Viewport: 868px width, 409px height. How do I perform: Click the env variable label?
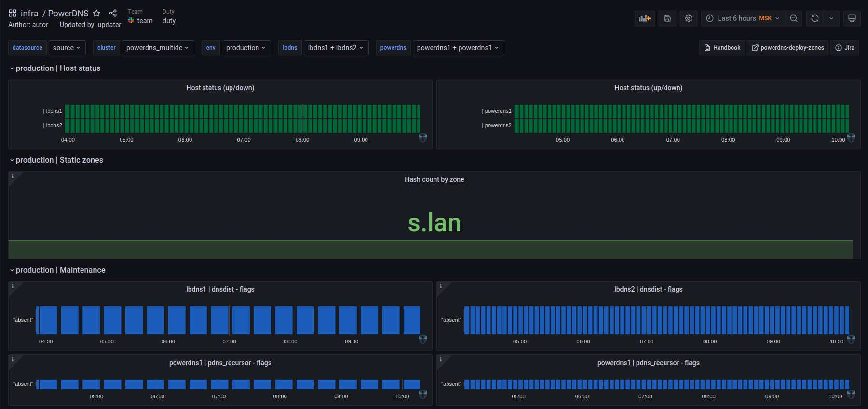[211, 48]
